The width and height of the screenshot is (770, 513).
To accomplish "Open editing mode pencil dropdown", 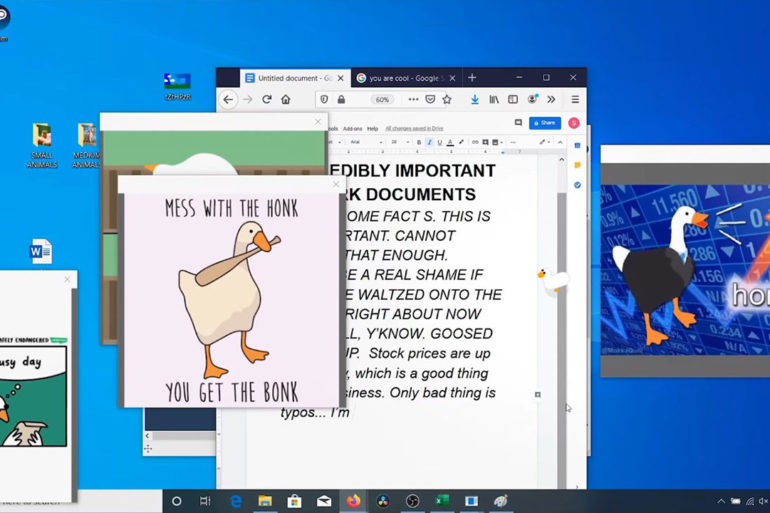I will [544, 142].
